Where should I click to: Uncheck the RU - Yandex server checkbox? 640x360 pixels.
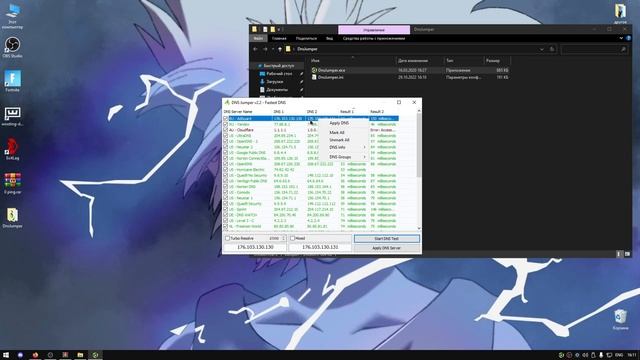[x=225, y=124]
